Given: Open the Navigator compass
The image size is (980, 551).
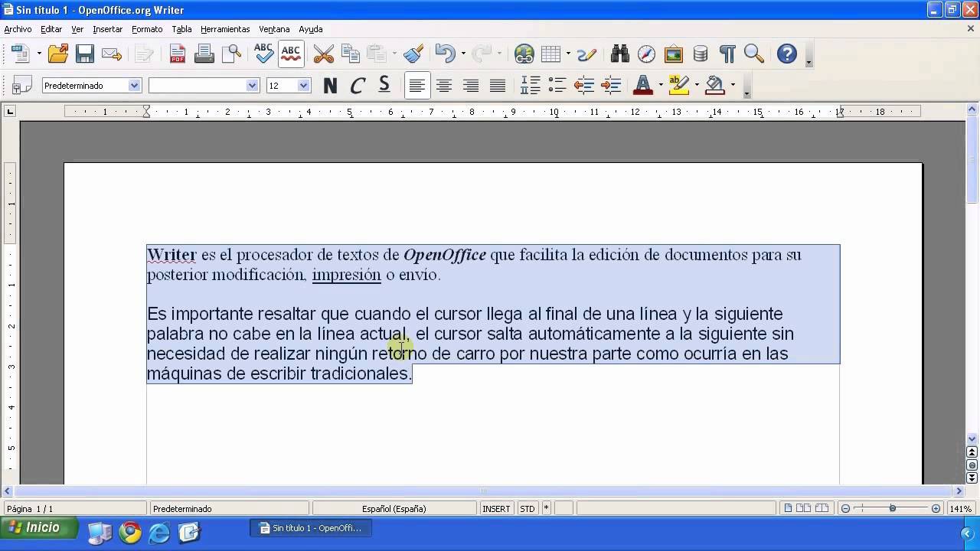Looking at the screenshot, I should pos(646,54).
